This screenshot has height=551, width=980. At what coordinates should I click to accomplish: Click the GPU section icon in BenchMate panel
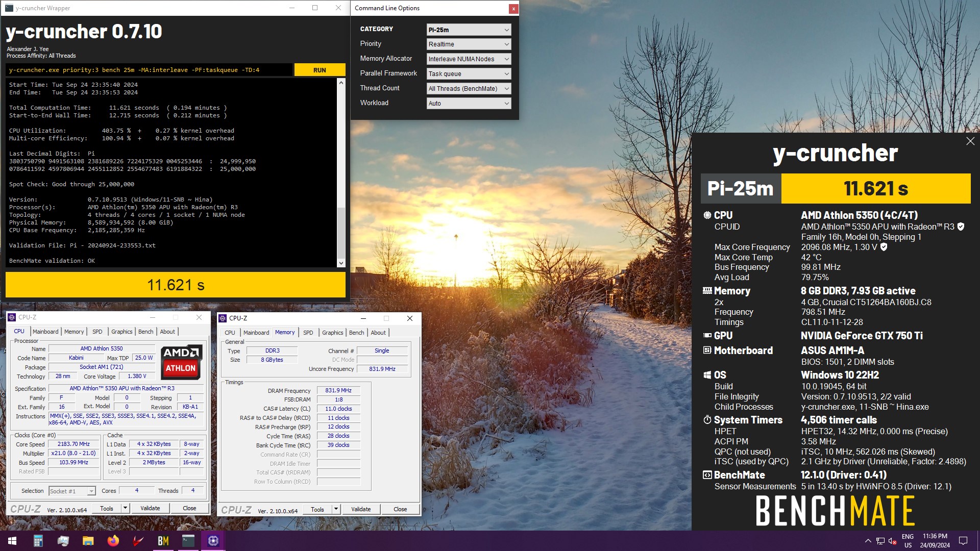[x=707, y=336]
